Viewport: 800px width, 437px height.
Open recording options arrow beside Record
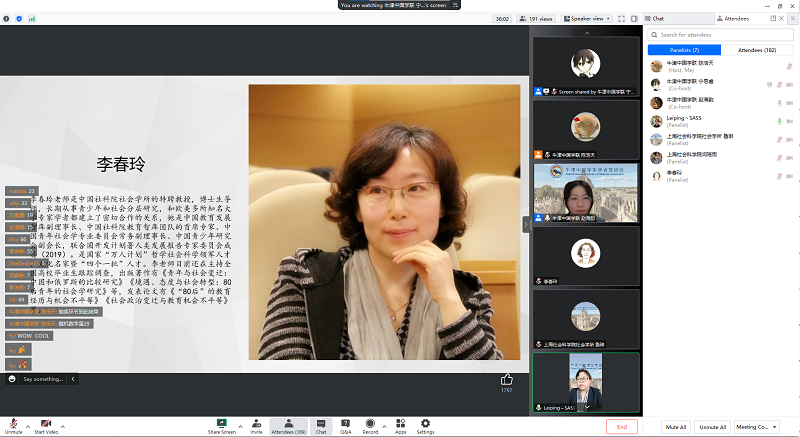point(384,426)
